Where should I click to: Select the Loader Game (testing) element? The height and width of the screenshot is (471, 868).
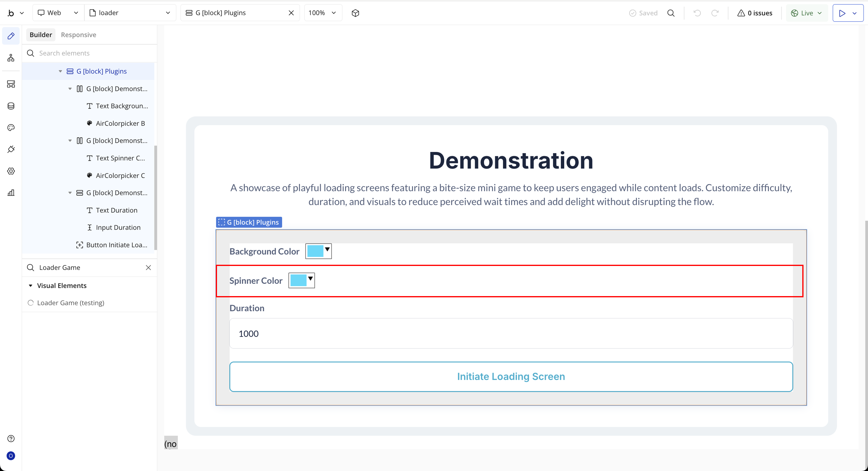coord(71,303)
